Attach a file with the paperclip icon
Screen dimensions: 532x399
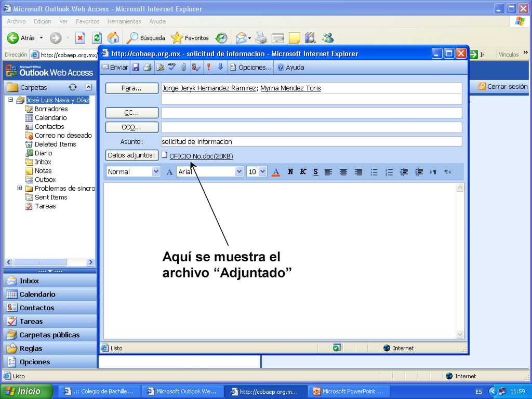(183, 67)
